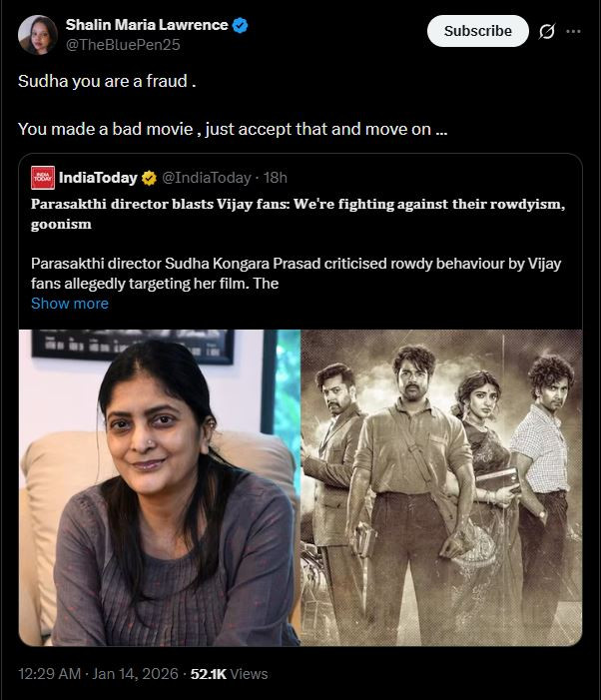Click the gold verified badge next to IndiaToday
The height and width of the screenshot is (700, 601).
(149, 178)
